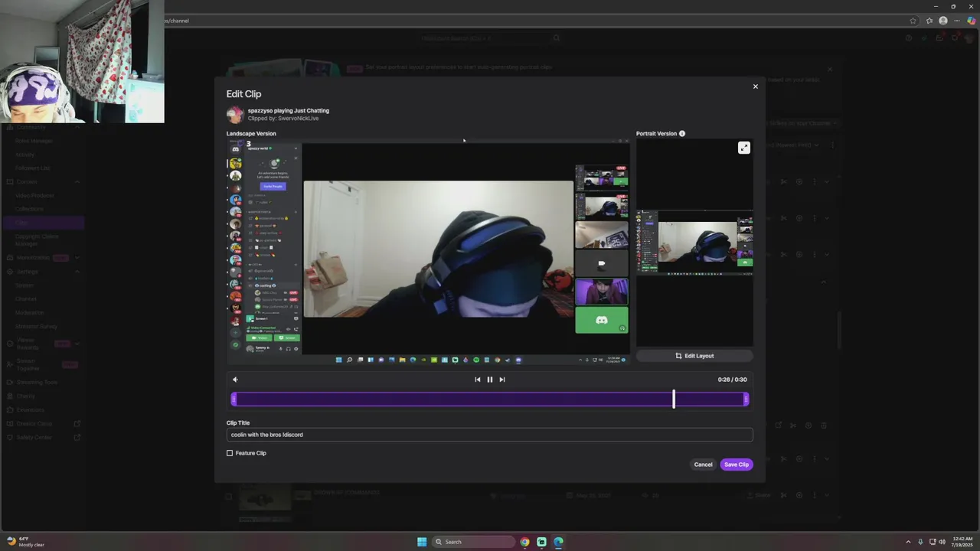Click the taskbar Search box
Screen dimensions: 980x551
472,542
